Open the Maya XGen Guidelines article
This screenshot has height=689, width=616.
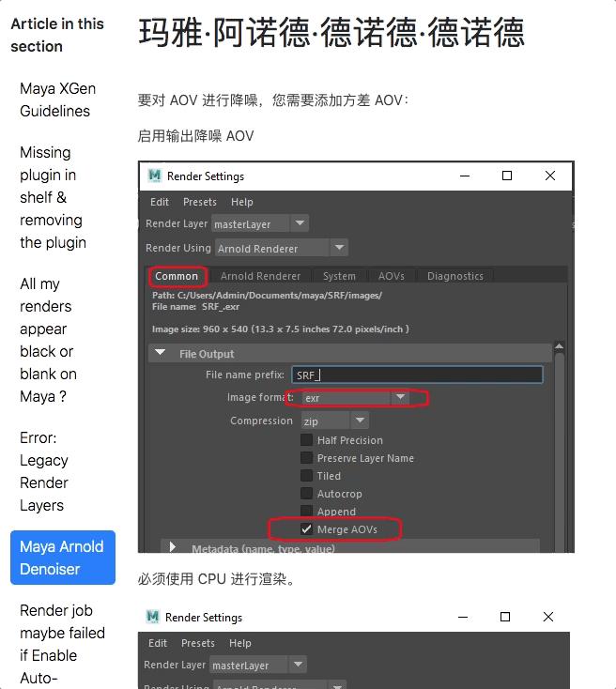[57, 100]
